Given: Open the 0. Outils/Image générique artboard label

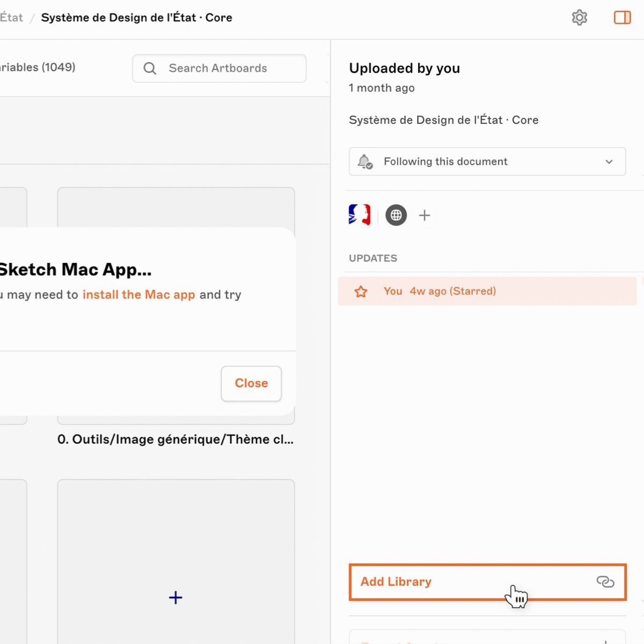Looking at the screenshot, I should pyautogui.click(x=175, y=440).
